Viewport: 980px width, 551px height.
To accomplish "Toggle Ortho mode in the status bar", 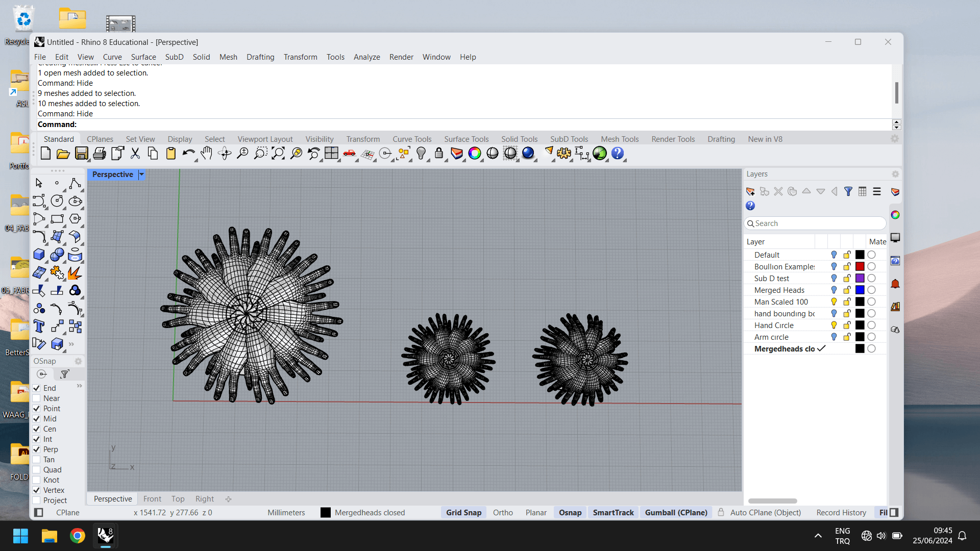I will 503,513.
